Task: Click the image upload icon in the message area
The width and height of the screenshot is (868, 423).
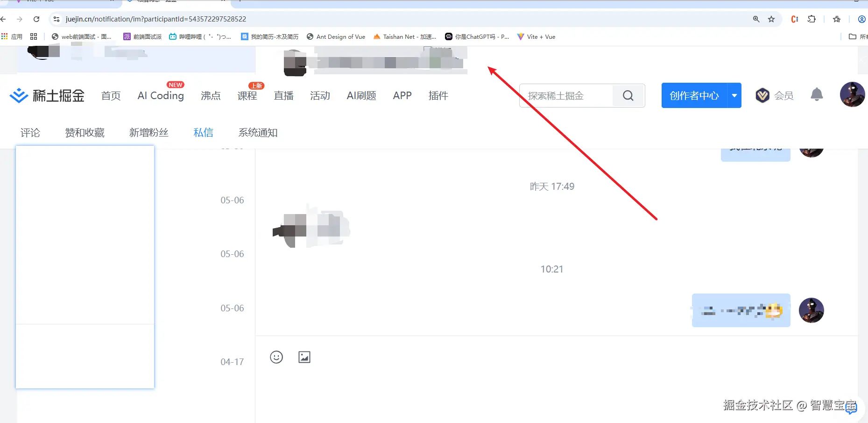Action: click(x=304, y=357)
